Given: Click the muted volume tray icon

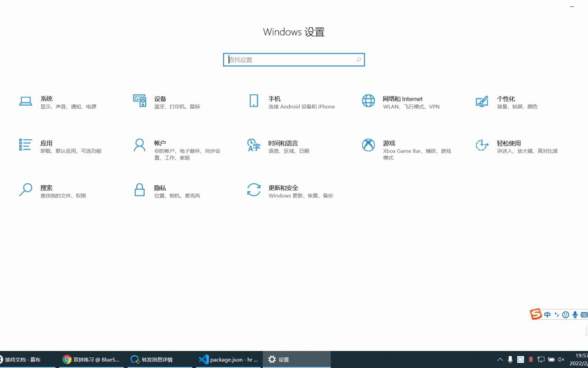Looking at the screenshot, I should pyautogui.click(x=561, y=359).
